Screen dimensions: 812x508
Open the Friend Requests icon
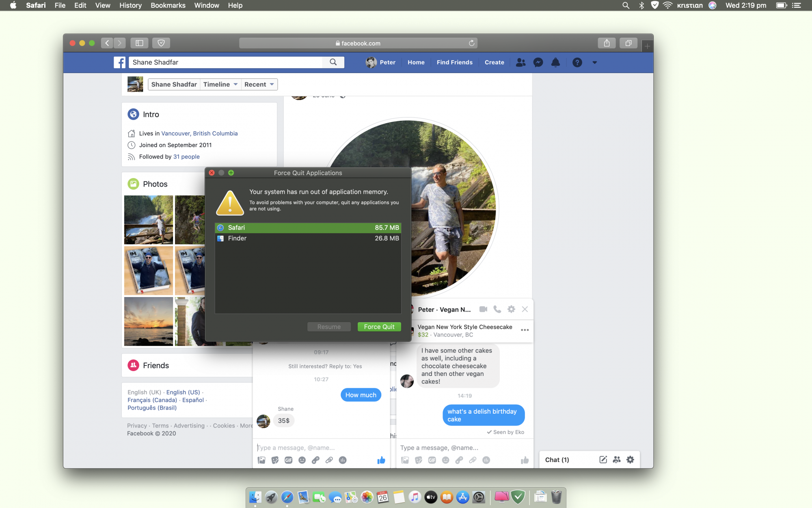520,62
